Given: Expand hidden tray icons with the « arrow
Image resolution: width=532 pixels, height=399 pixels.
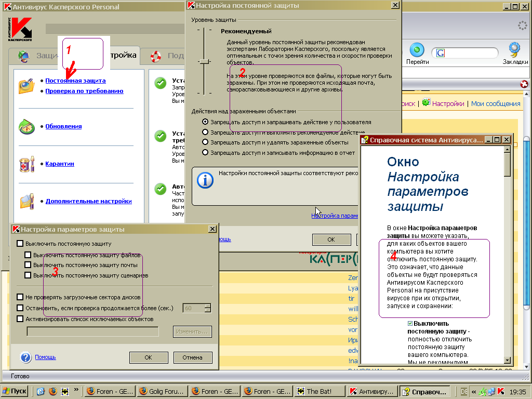Looking at the screenshot, I should 473,392.
